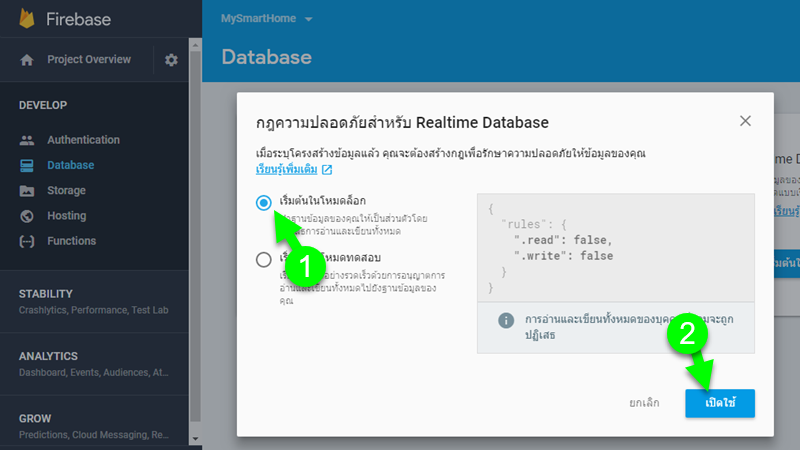Click the Authentication people icon
Screen dimensions: 800x450
[27, 140]
